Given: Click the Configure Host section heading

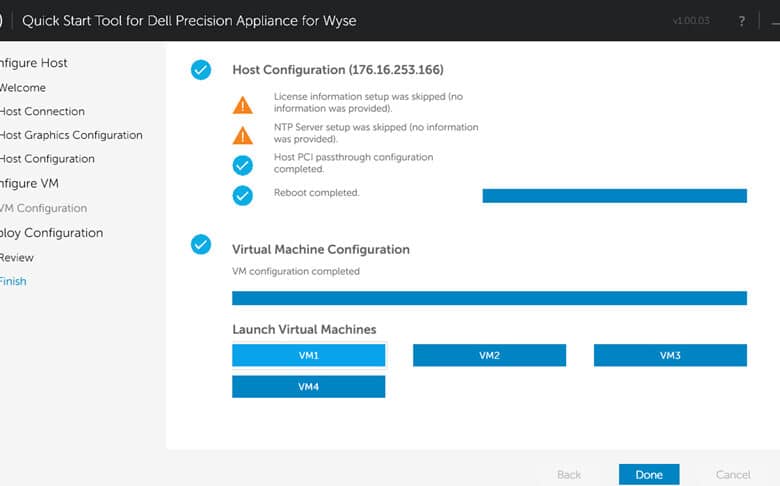Looking at the screenshot, I should pos(34,63).
